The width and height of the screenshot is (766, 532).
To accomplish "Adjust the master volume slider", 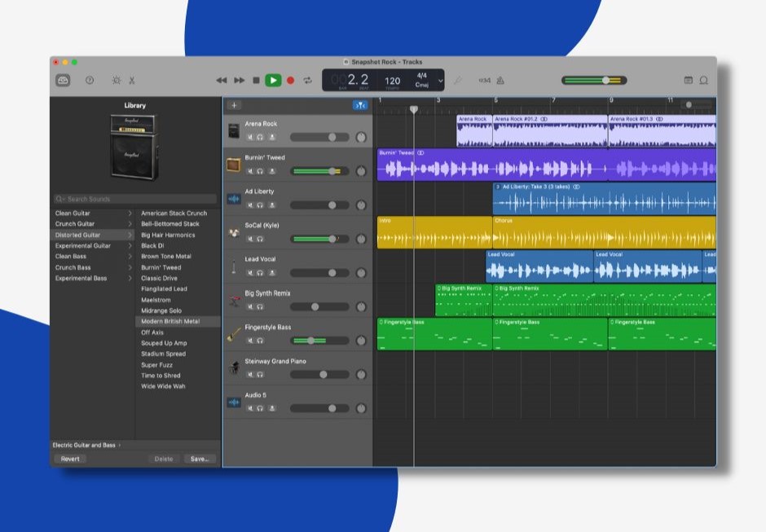I will pyautogui.click(x=605, y=81).
